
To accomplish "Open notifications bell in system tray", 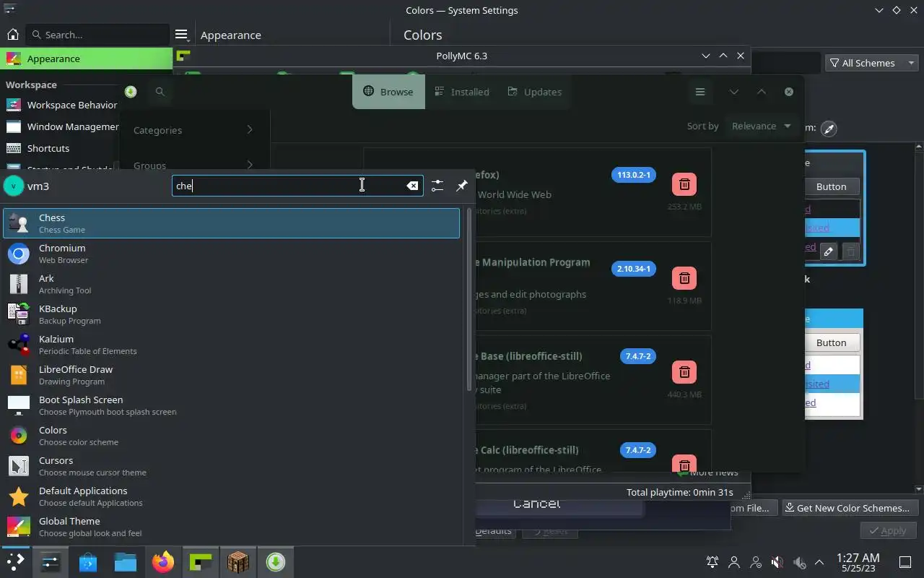I will click(x=712, y=562).
